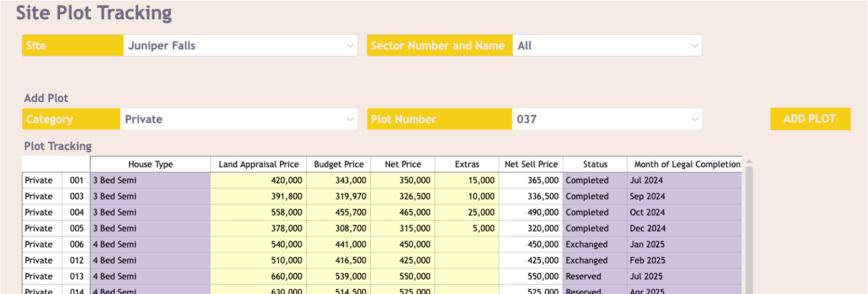Select Land Appraisal Price 420,000 cell

point(259,180)
